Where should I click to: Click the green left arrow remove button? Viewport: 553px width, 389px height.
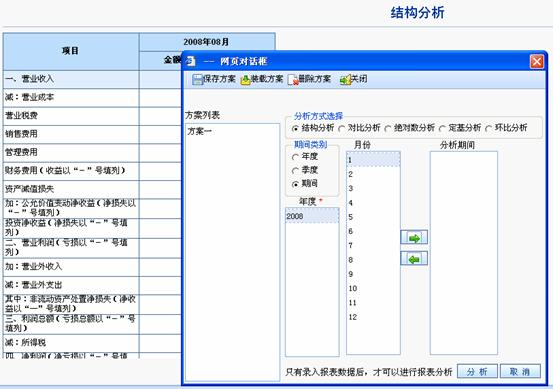(x=414, y=259)
